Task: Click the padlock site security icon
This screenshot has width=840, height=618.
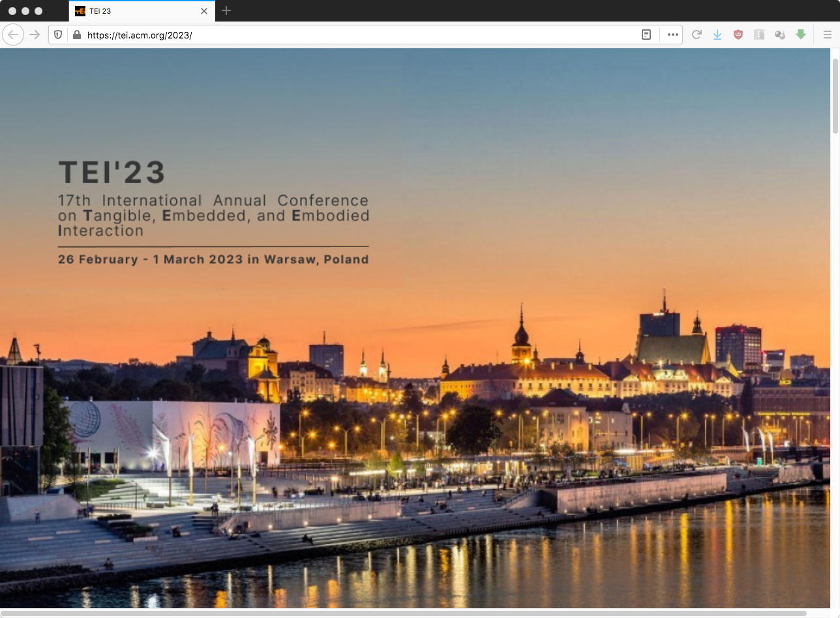Action: (77, 35)
